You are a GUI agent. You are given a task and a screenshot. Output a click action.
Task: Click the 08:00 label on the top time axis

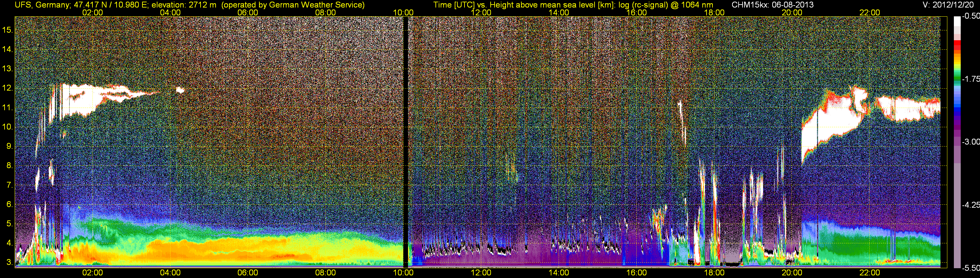pyautogui.click(x=326, y=12)
